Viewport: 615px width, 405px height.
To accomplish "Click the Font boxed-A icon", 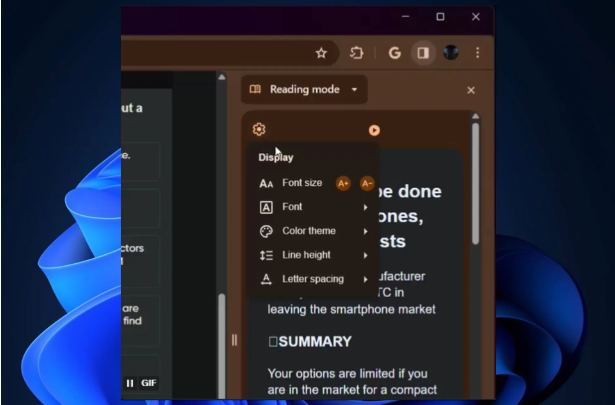I will click(x=266, y=207).
